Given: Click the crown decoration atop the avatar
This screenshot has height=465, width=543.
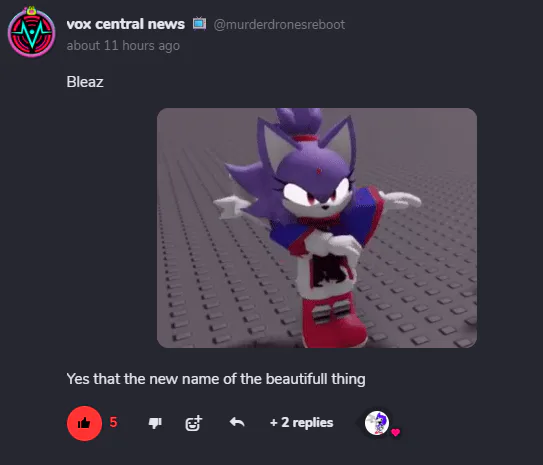Looking at the screenshot, I should point(31,10).
